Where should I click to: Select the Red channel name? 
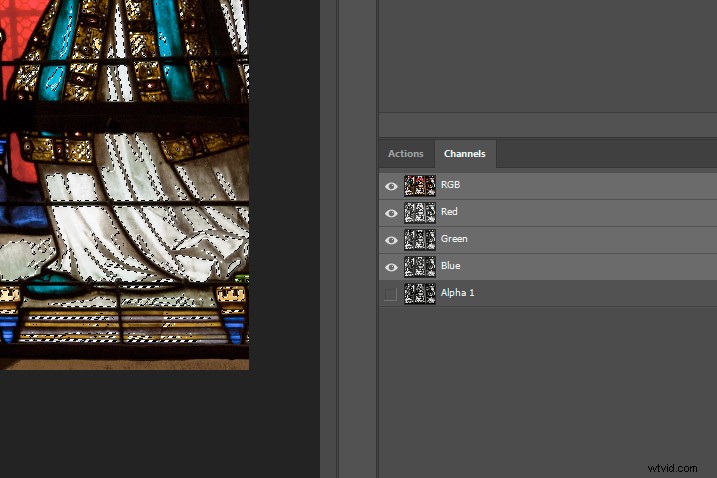click(x=449, y=212)
